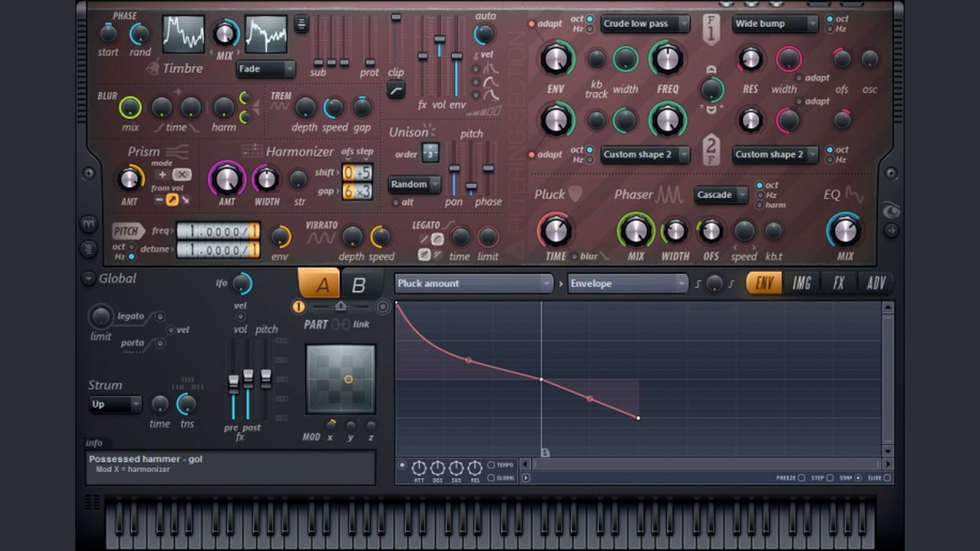980x551 pixels.
Task: Open the ADV section tab
Action: [876, 283]
